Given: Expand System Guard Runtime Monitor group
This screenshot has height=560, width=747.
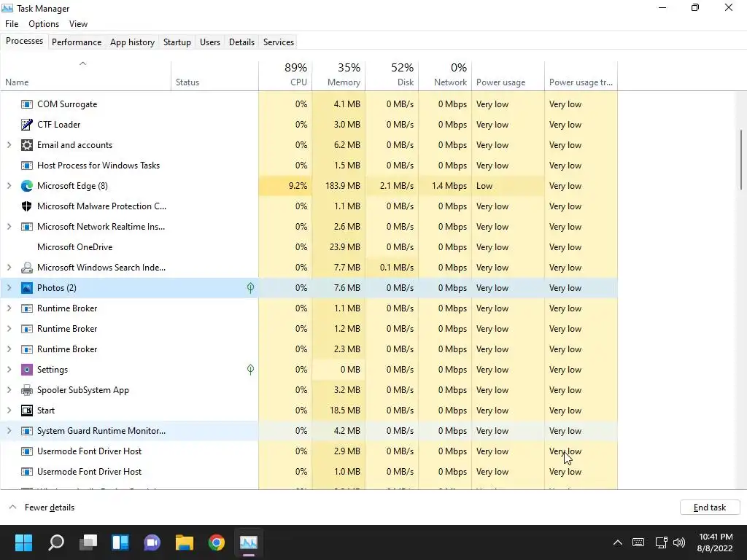Looking at the screenshot, I should 9,431.
